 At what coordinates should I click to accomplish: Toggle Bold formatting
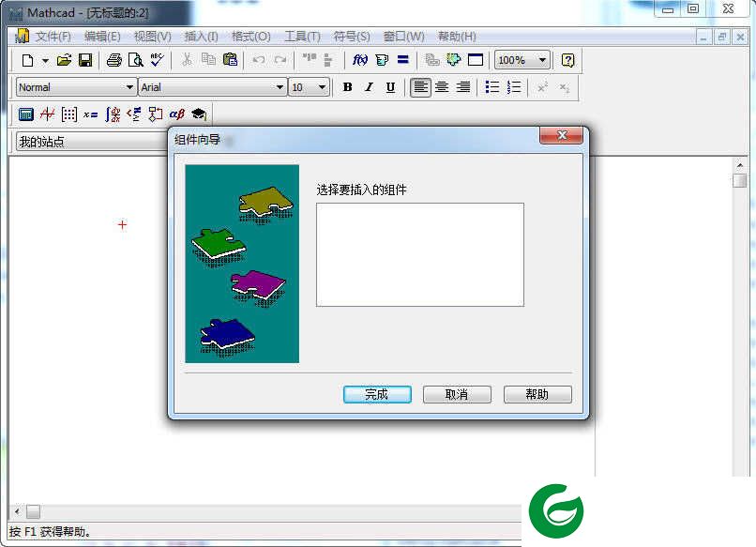click(x=347, y=87)
